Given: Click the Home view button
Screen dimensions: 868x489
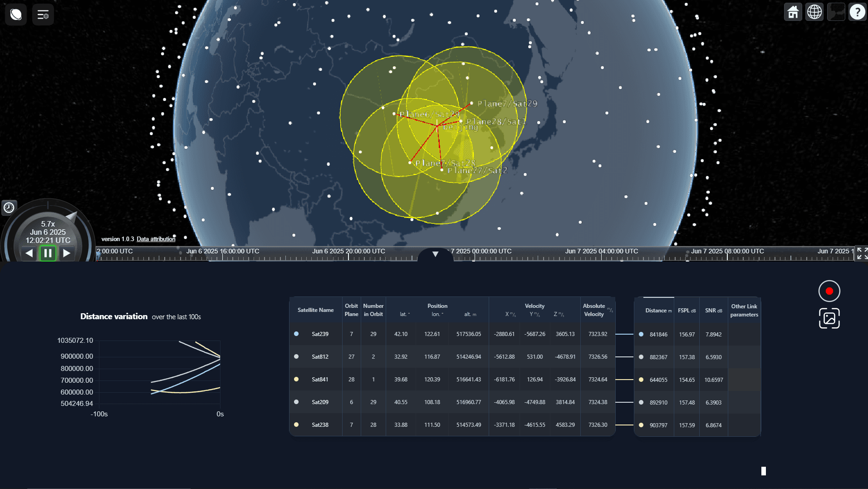Looking at the screenshot, I should click(793, 12).
